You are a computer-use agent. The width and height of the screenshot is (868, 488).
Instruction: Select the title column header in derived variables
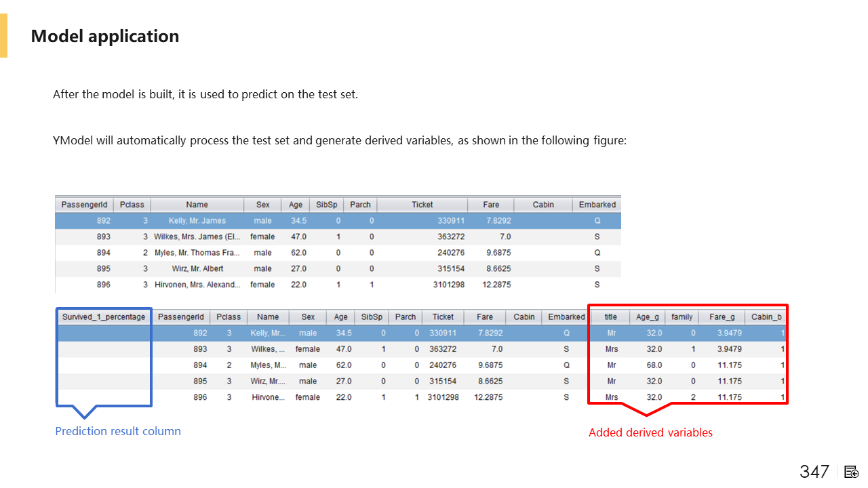(611, 317)
